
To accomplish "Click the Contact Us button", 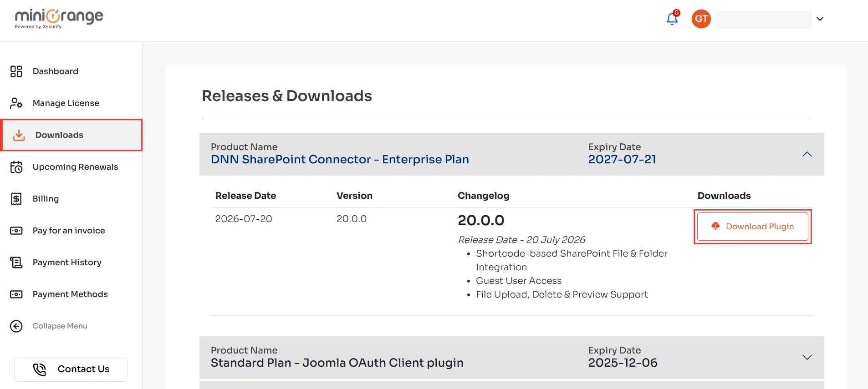I will (71, 369).
